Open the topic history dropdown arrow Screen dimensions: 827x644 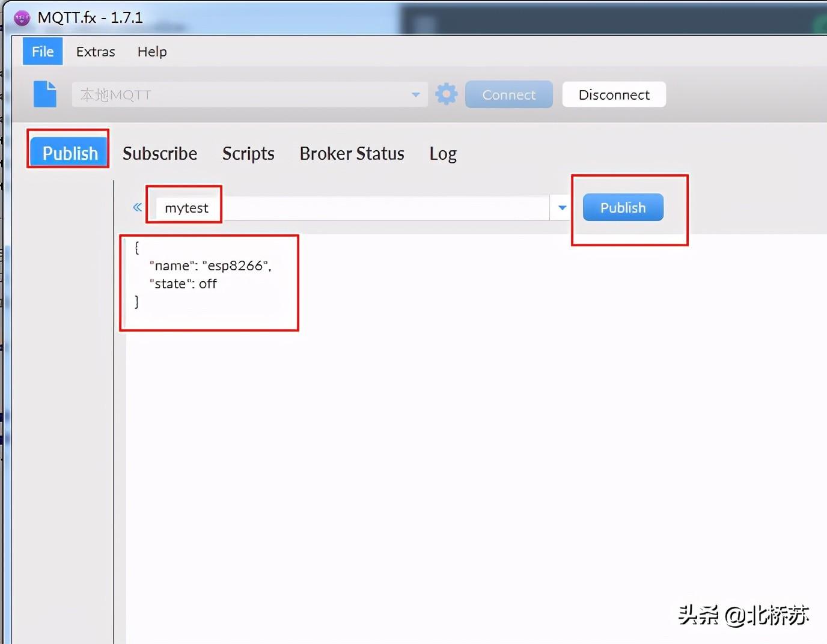coord(562,208)
